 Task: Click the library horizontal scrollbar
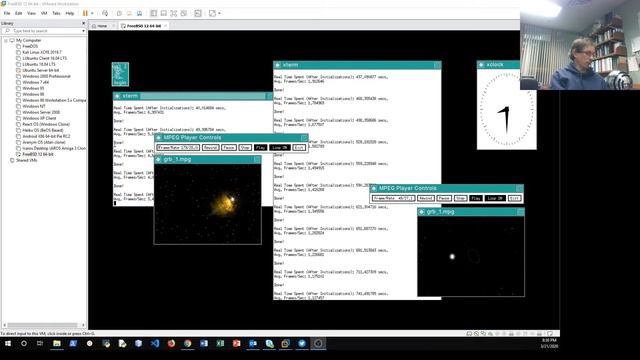(x=42, y=325)
